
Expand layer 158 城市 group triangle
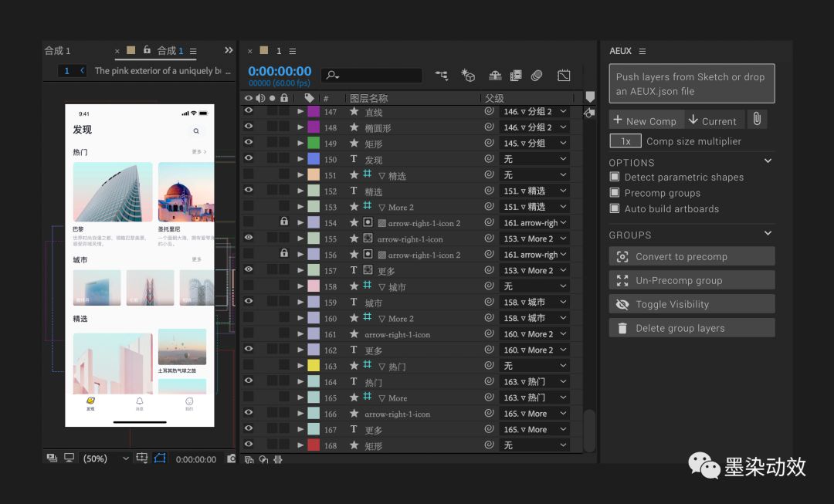[x=300, y=286]
